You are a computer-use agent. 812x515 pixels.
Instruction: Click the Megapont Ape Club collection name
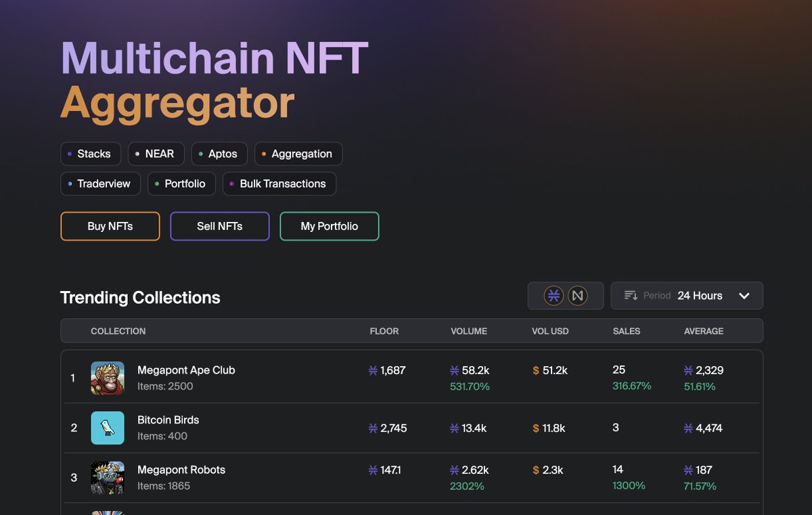(x=186, y=370)
